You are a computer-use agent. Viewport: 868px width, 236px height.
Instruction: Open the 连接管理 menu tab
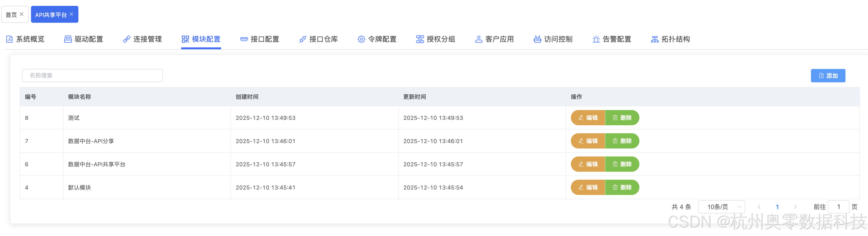pos(142,39)
